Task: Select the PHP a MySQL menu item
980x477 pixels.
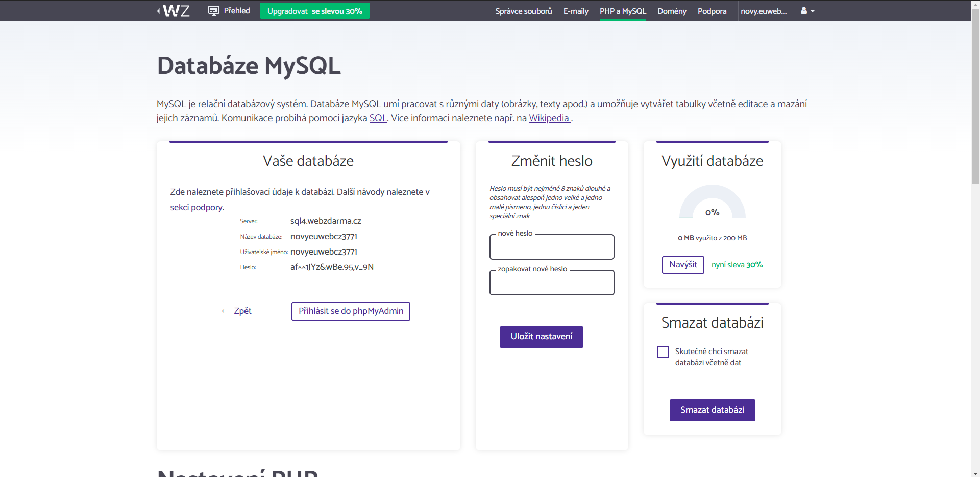Action: (623, 11)
